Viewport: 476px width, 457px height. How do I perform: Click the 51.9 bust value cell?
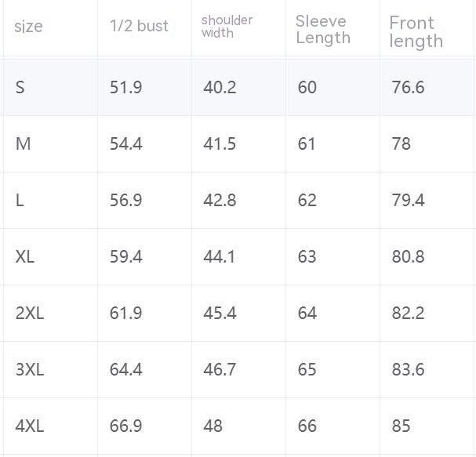[x=125, y=87]
